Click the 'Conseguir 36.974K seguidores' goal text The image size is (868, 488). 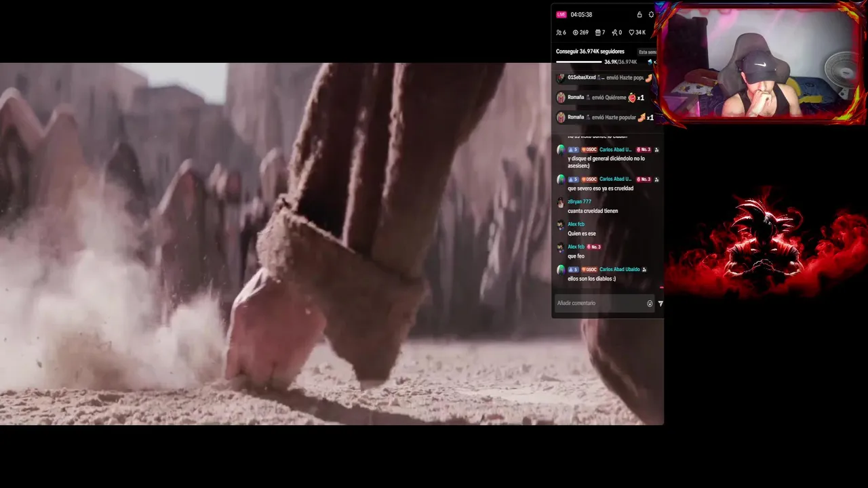click(590, 52)
